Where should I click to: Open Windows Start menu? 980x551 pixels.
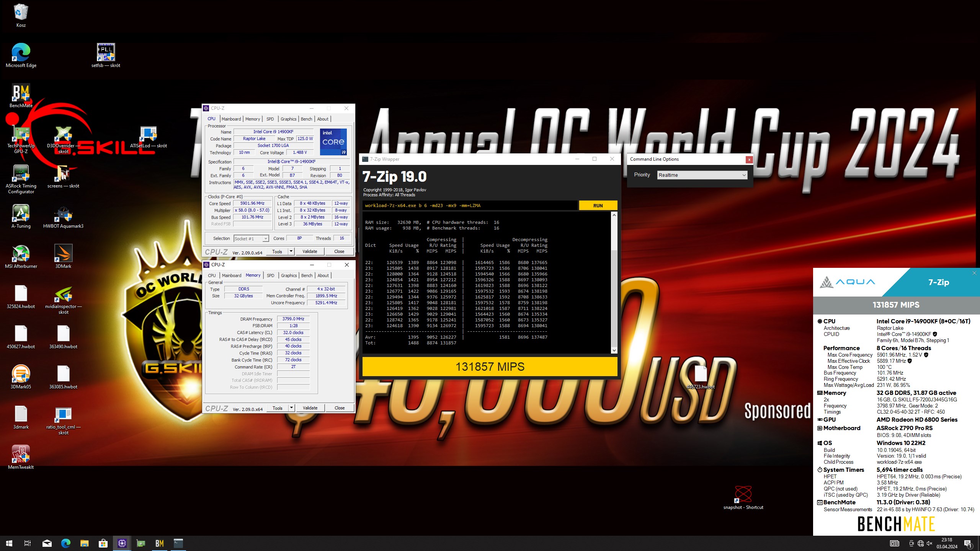[9, 543]
